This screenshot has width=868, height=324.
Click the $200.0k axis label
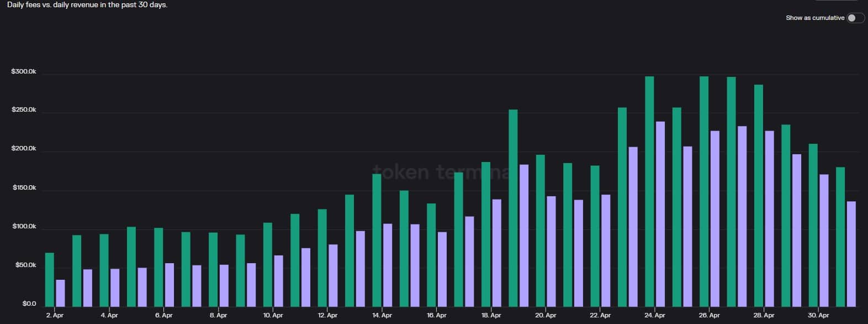[24, 149]
